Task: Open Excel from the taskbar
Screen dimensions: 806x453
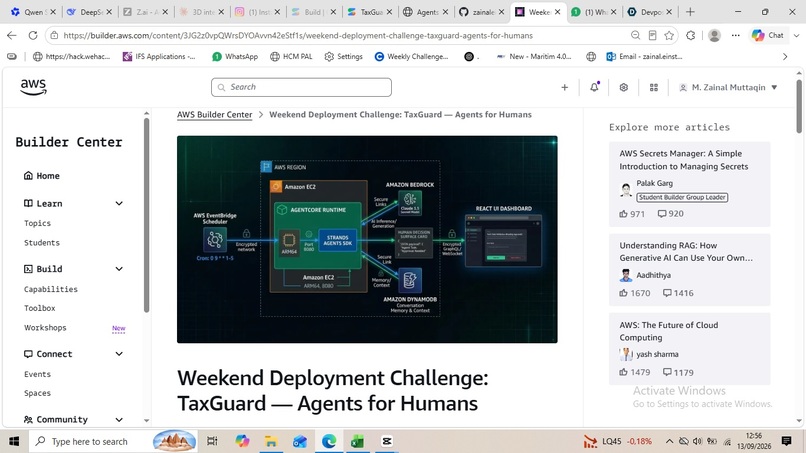Action: (x=357, y=441)
